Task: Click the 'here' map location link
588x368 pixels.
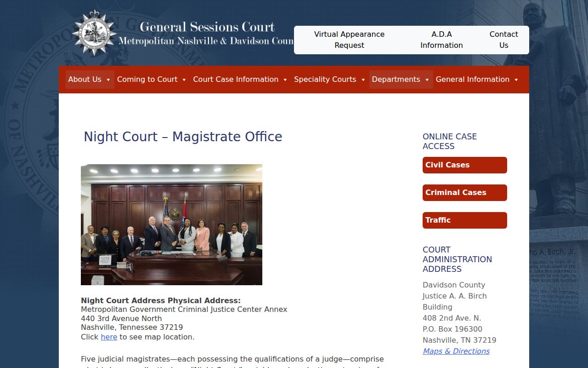Action: 109,337
